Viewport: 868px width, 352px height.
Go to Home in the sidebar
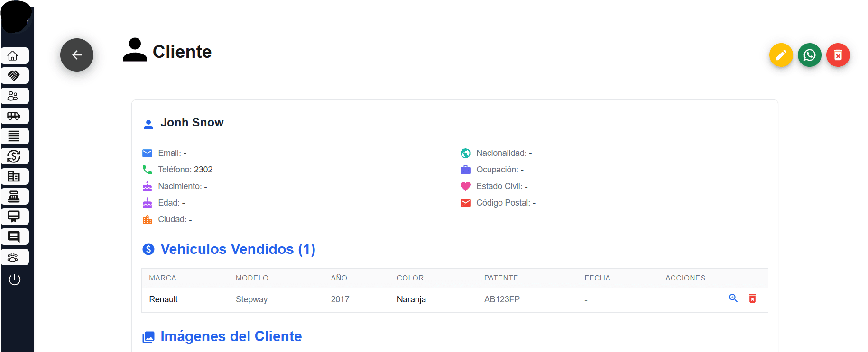pos(15,56)
